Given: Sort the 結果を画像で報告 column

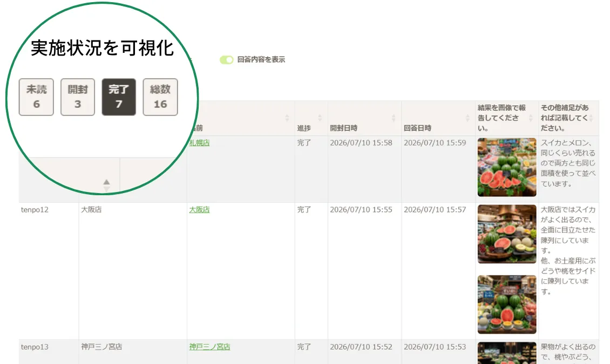Looking at the screenshot, I should [531, 118].
